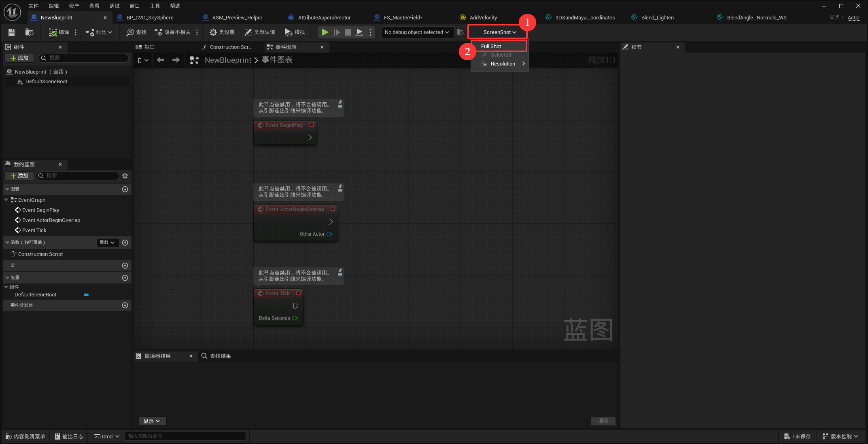
Task: Open Class Defaults (类默认值)
Action: tap(259, 32)
